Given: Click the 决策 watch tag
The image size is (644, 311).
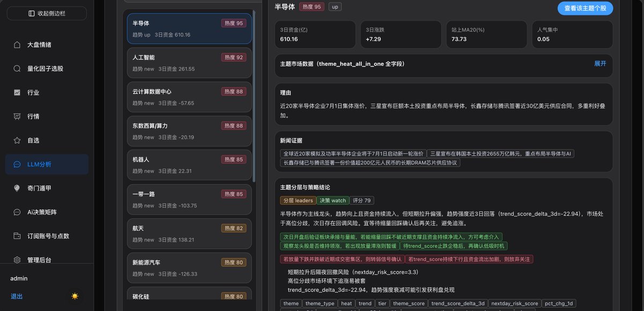Looking at the screenshot, I should (332, 201).
